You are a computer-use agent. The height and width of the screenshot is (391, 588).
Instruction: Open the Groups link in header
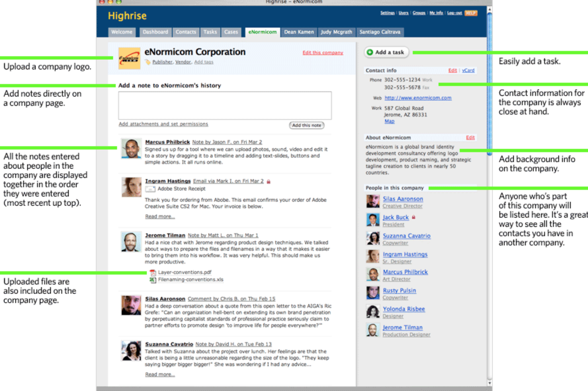(419, 13)
